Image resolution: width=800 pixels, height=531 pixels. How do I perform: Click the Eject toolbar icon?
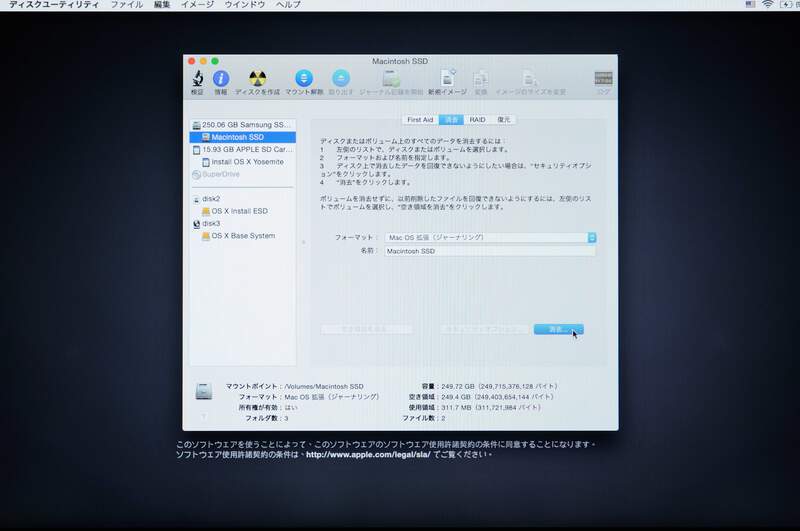tap(341, 79)
